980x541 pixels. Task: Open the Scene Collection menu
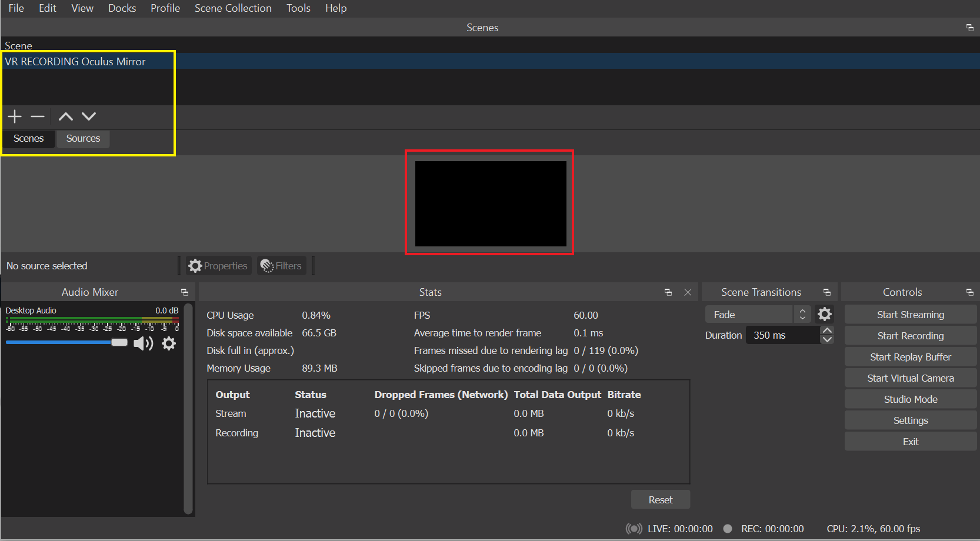(x=233, y=8)
